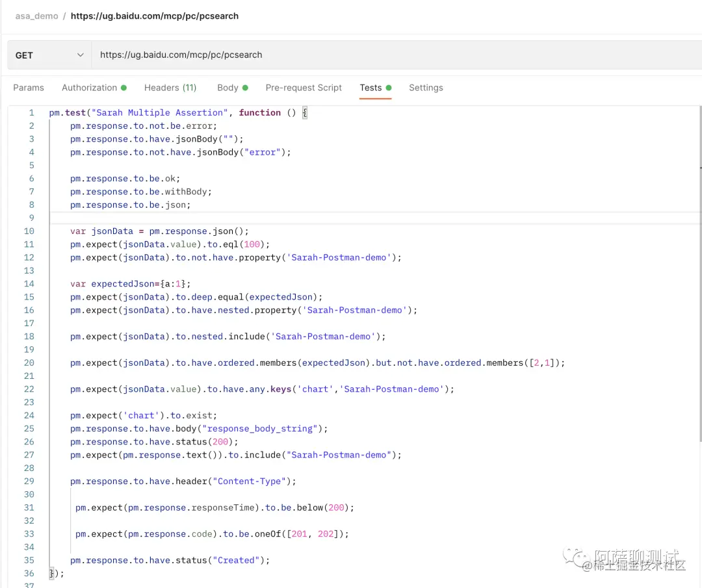Click the request URL input field
Viewport: 702px width, 588px height.
[x=396, y=55]
